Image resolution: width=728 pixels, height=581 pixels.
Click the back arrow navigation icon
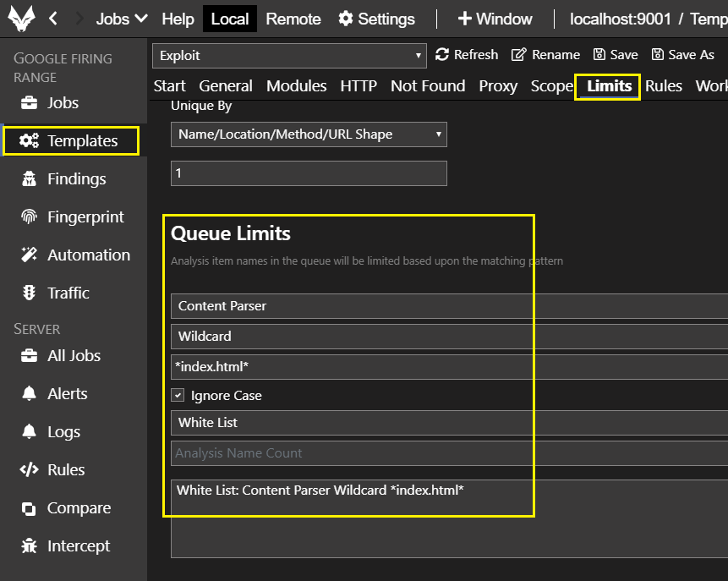click(x=53, y=19)
